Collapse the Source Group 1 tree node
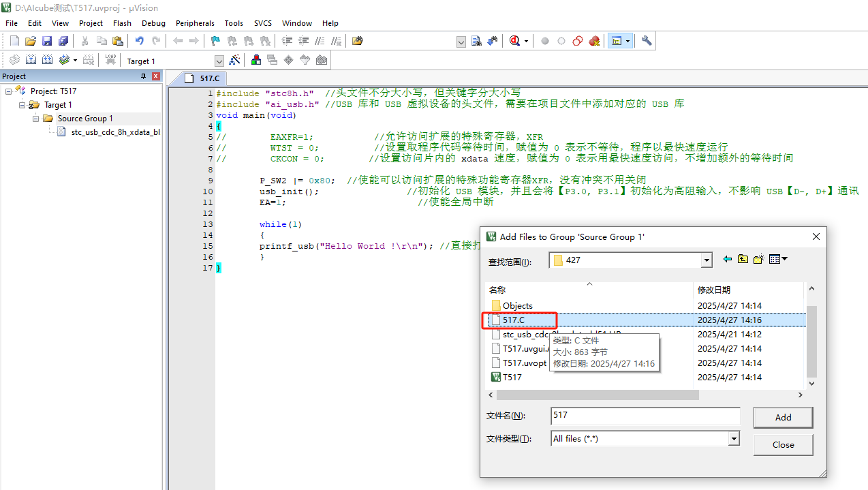Viewport: 868px width, 490px height. [x=36, y=118]
